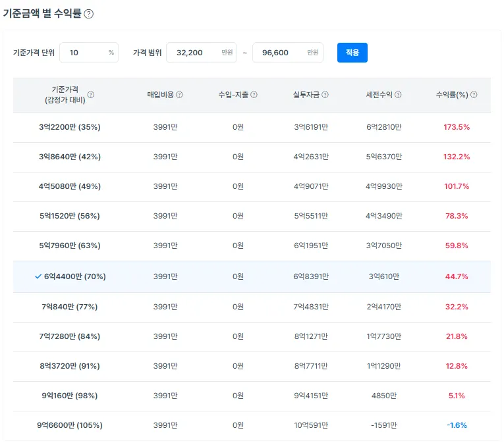Viewport: 504px width, 445px height.
Task: Click the 132.2% yield value
Action: [457, 157]
